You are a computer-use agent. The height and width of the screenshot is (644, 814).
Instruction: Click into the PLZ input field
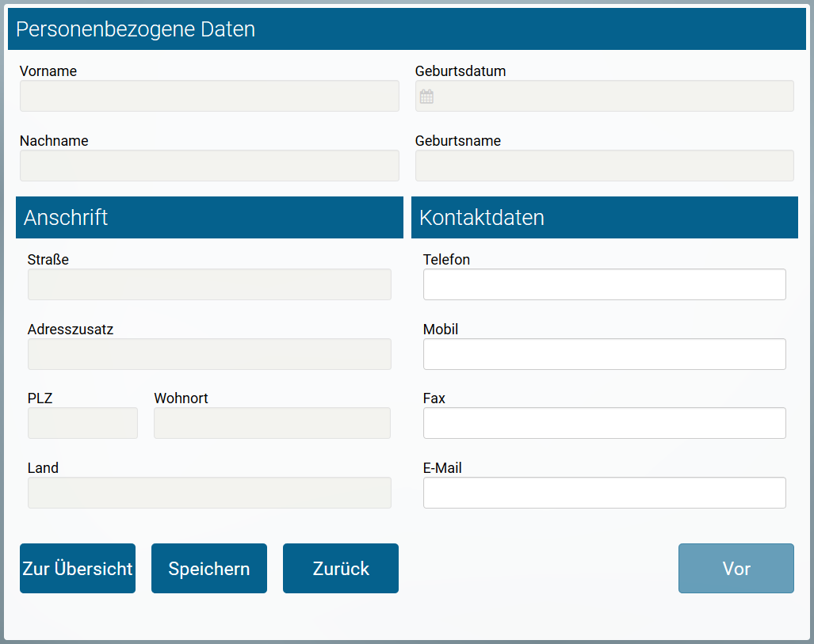[82, 423]
